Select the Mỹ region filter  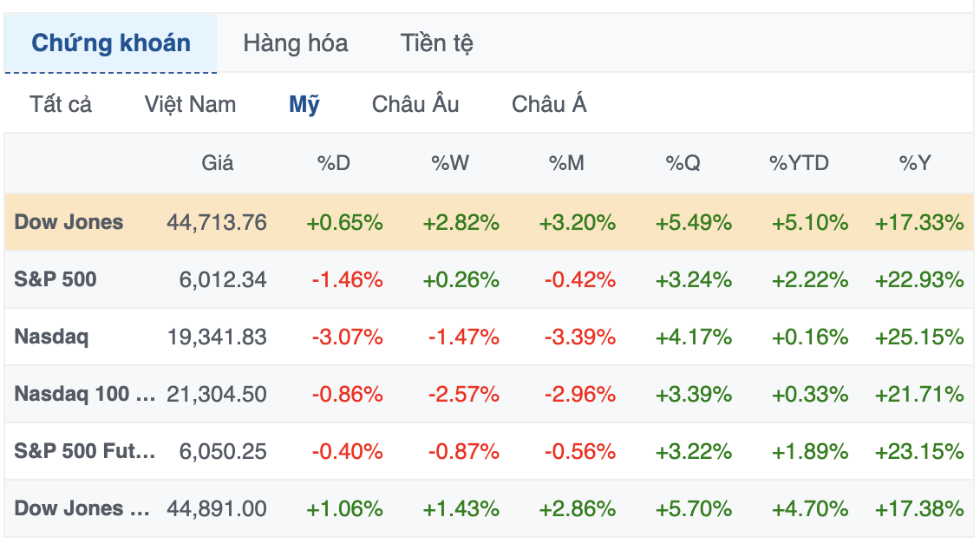(304, 104)
